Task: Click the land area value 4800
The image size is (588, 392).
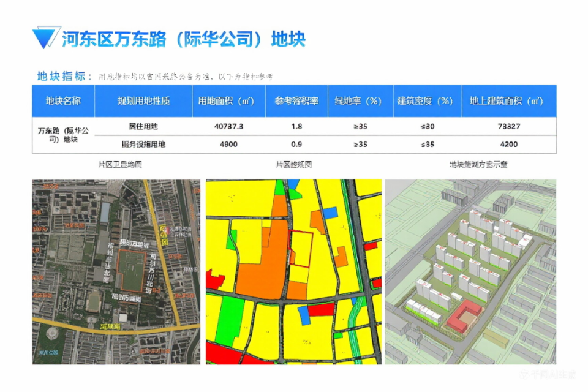Action: tap(228, 145)
